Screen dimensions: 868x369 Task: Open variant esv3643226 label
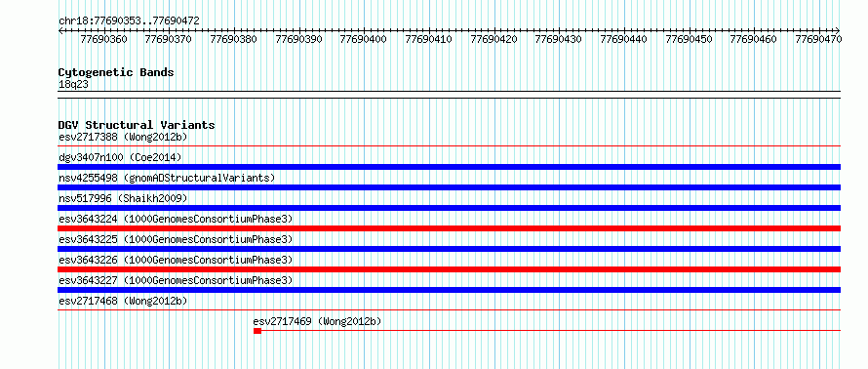(x=176, y=260)
